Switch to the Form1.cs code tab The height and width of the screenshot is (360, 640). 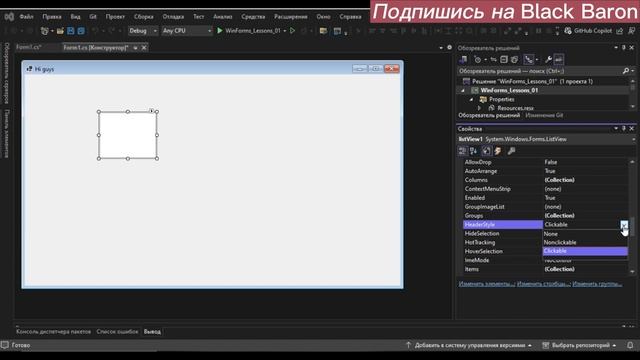[x=29, y=47]
